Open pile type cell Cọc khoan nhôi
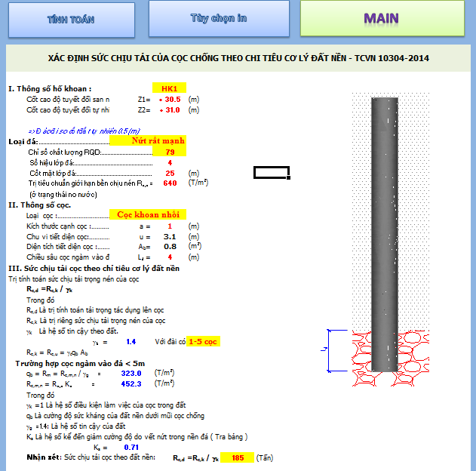The width and height of the screenshot is (476, 471). click(x=148, y=214)
